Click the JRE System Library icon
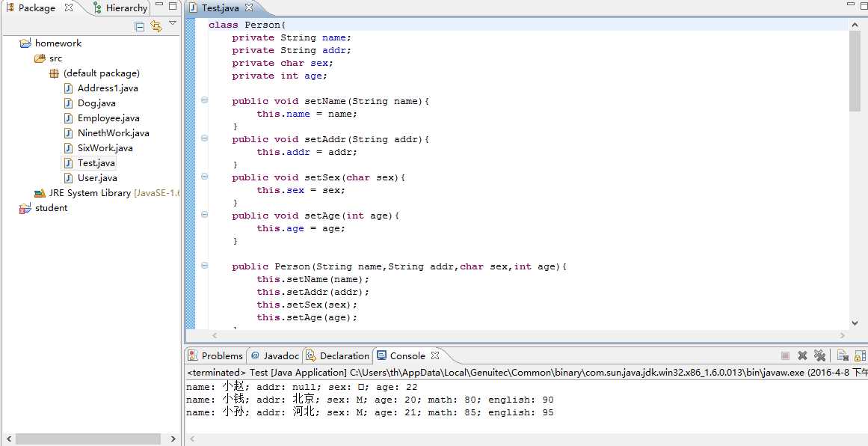The image size is (868, 446). 40,193
